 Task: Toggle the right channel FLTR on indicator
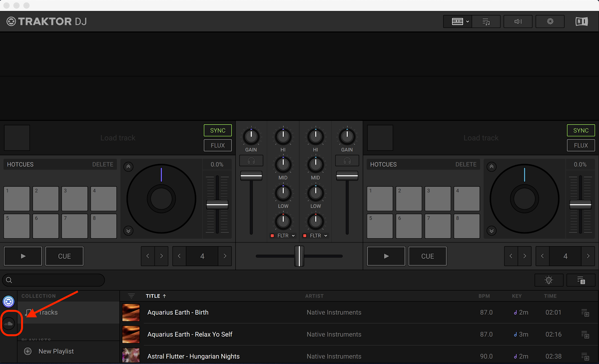tap(305, 236)
